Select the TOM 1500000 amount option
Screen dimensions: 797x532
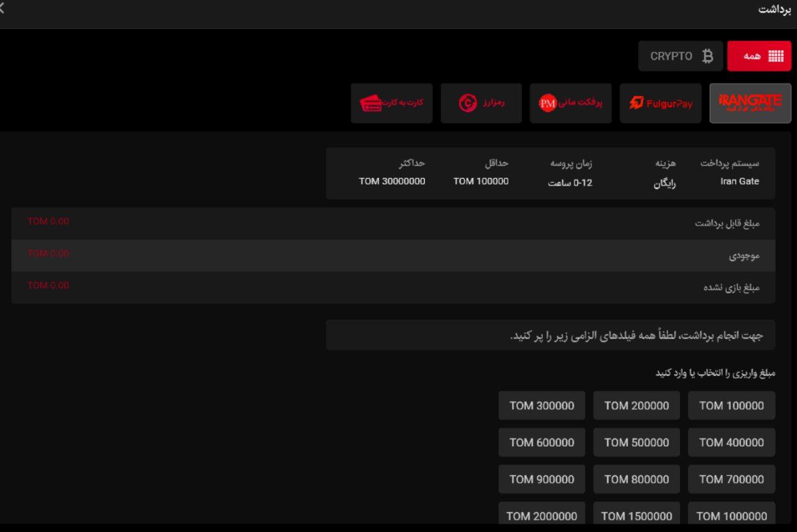[636, 516]
